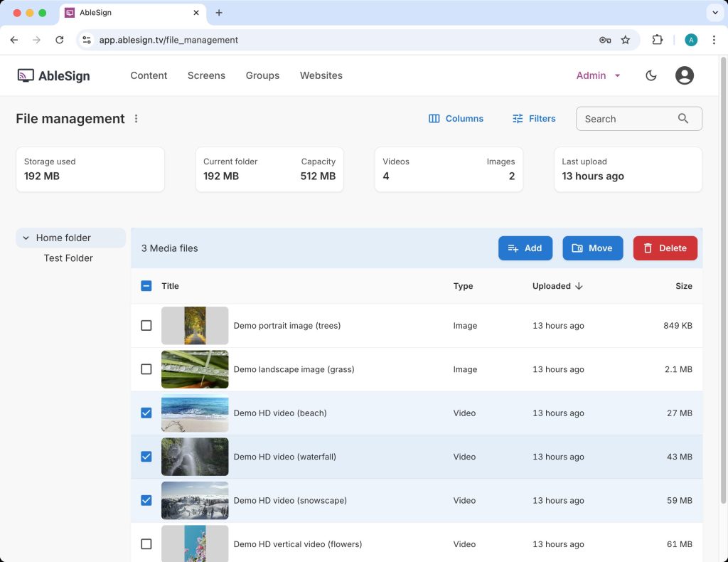Open the Chrome three-dot menu
Screen dimensions: 728x562
pyautogui.click(x=714, y=40)
